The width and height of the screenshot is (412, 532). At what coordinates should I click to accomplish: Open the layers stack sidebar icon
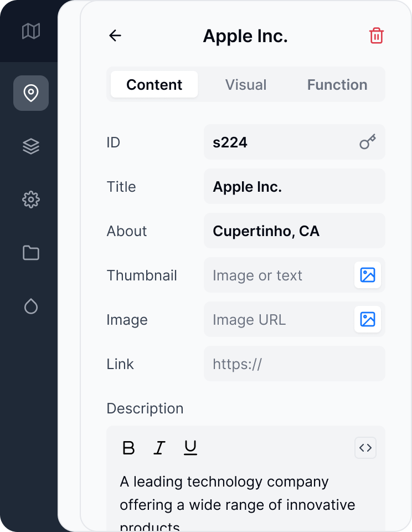(x=31, y=146)
